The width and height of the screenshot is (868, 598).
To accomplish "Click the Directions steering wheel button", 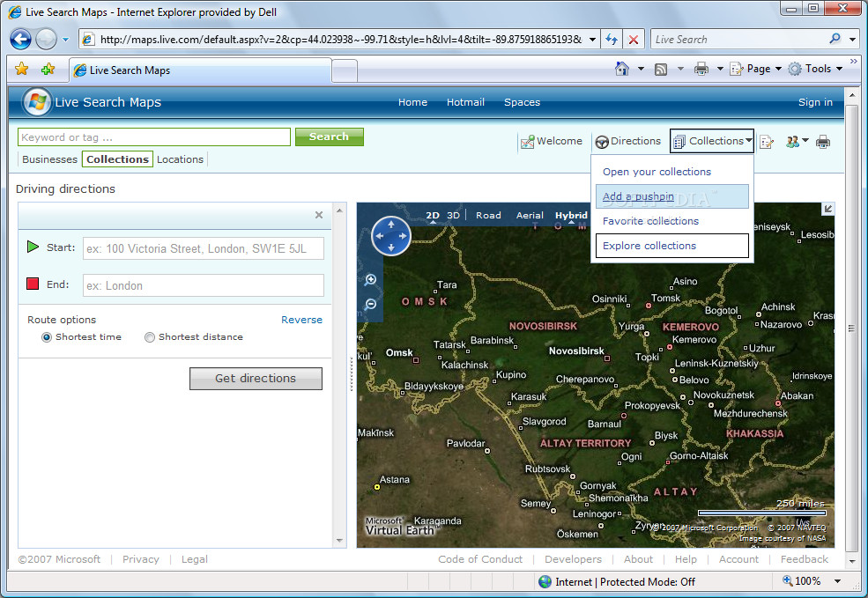I will [627, 141].
